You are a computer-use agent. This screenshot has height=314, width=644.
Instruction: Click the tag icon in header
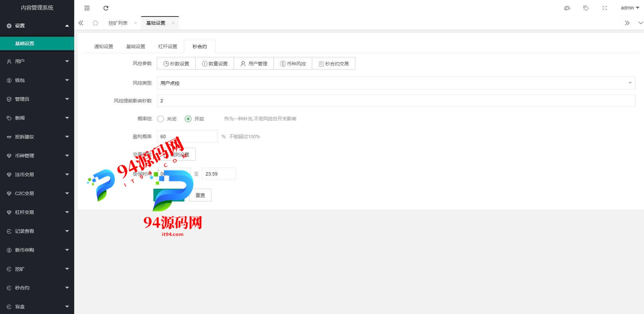pos(586,8)
